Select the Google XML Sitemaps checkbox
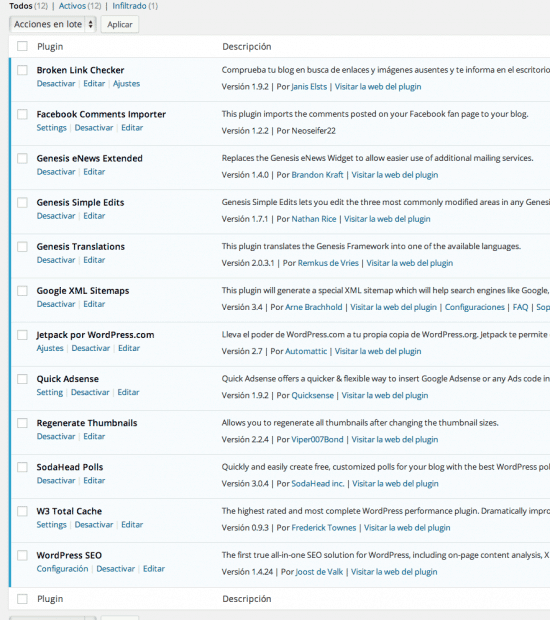This screenshot has width=550, height=620. coord(22,291)
